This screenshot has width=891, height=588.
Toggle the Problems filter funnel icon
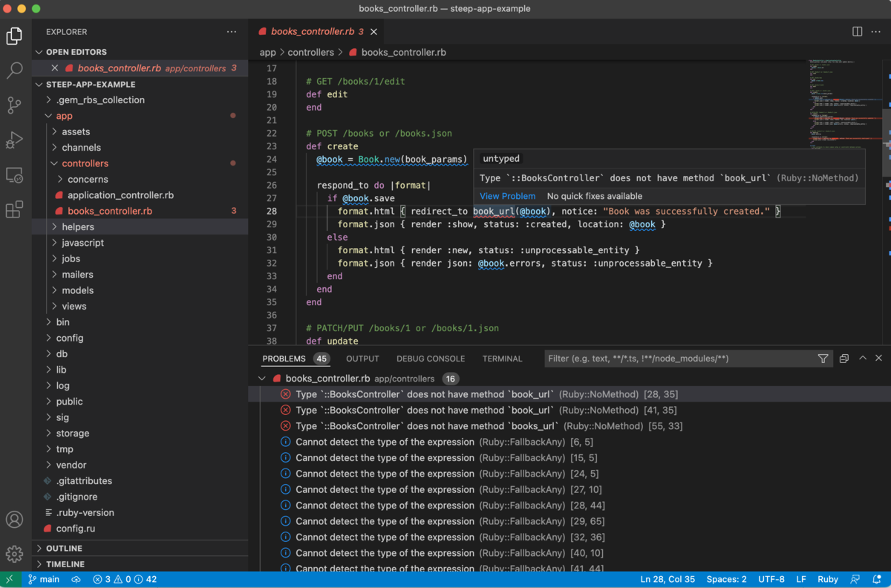click(823, 358)
